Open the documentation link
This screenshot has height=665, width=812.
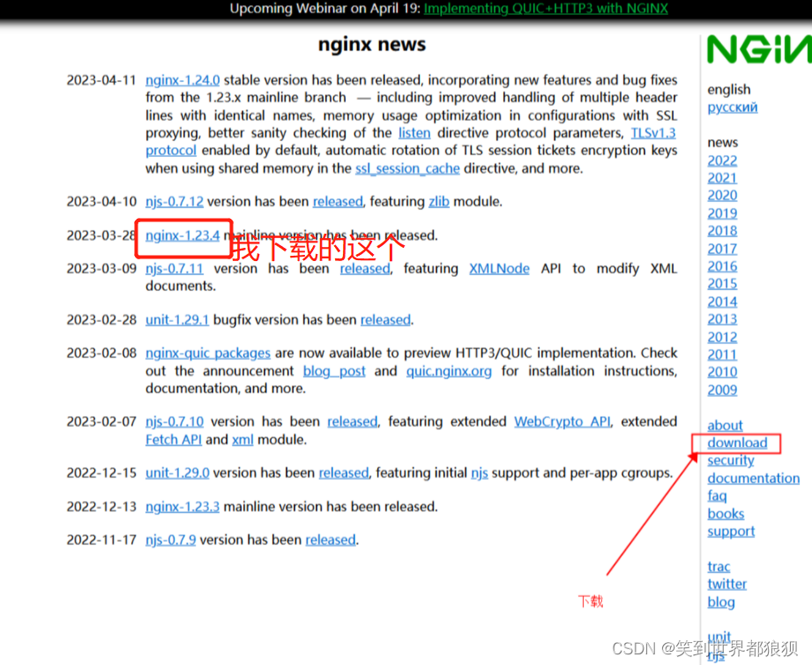[754, 478]
